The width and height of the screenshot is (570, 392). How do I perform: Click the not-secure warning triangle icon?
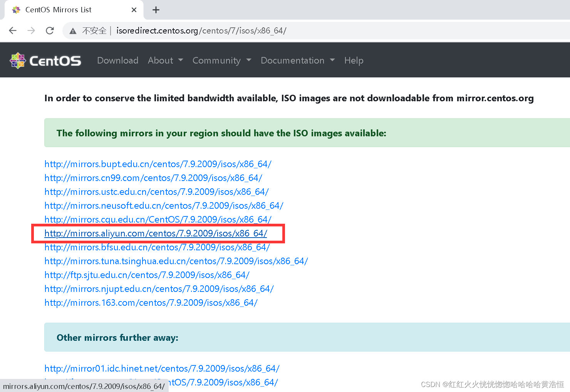coord(73,31)
